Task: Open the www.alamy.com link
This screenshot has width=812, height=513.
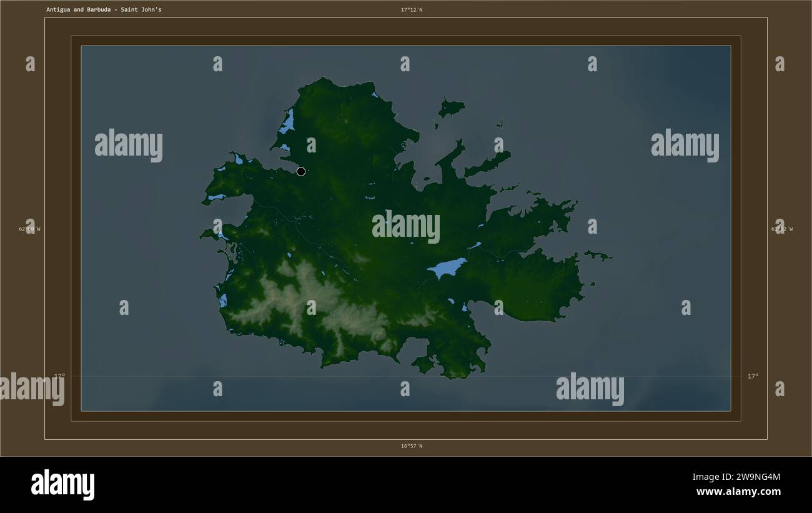Action: pos(738,492)
